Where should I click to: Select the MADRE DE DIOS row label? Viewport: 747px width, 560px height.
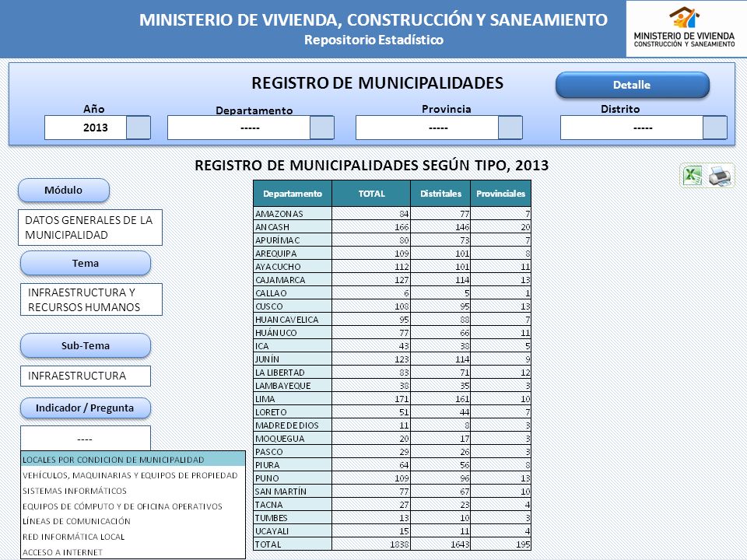click(x=287, y=425)
